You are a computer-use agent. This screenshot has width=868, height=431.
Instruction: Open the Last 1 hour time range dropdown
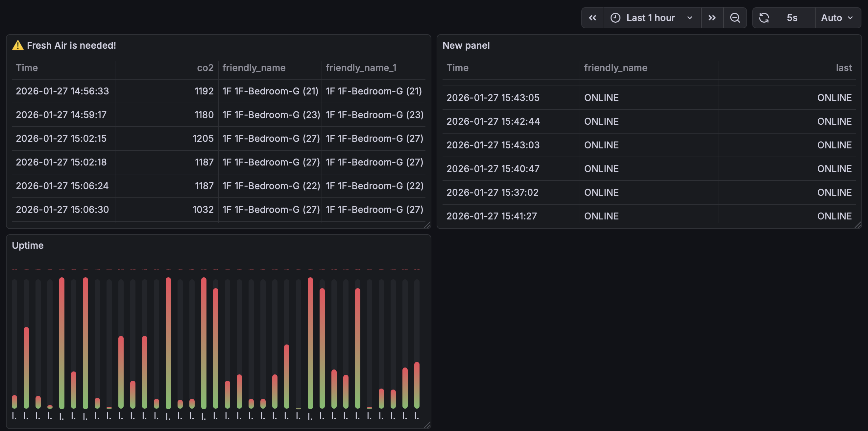pos(650,17)
